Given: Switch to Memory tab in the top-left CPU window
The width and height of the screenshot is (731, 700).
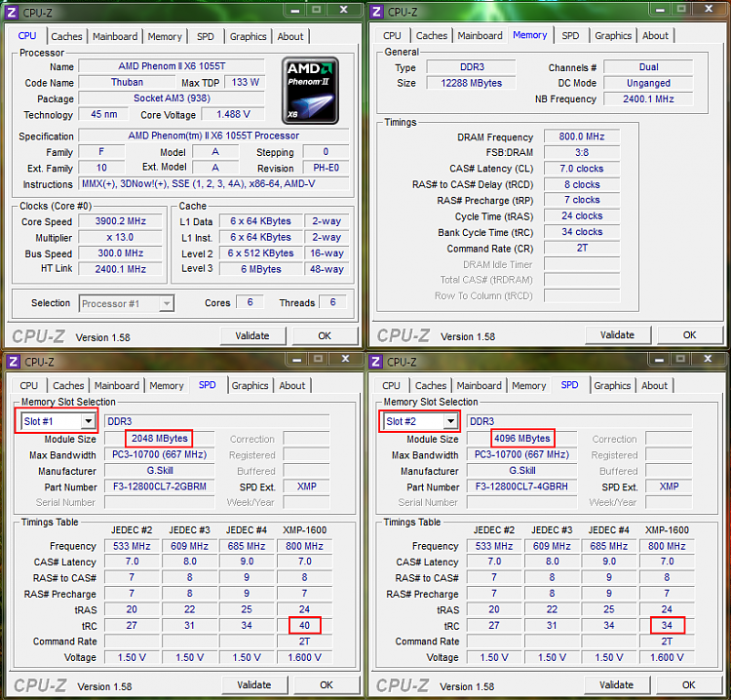Looking at the screenshot, I should [x=165, y=36].
